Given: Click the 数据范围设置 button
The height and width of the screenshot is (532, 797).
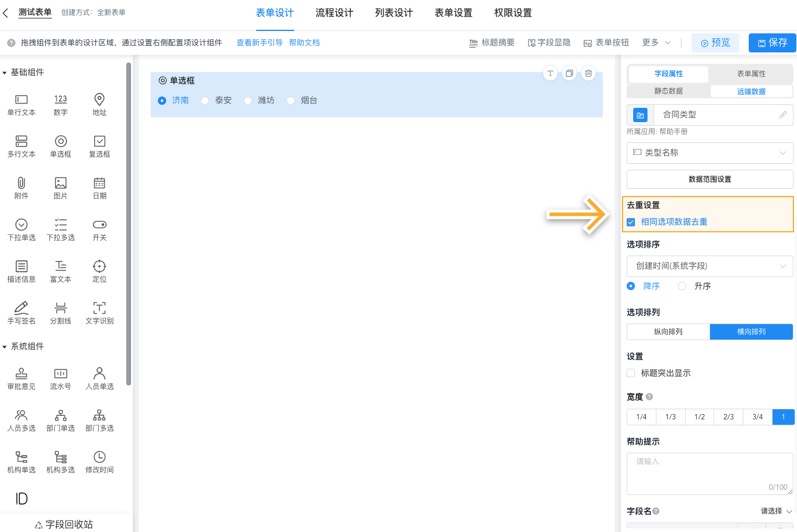Looking at the screenshot, I should 709,179.
